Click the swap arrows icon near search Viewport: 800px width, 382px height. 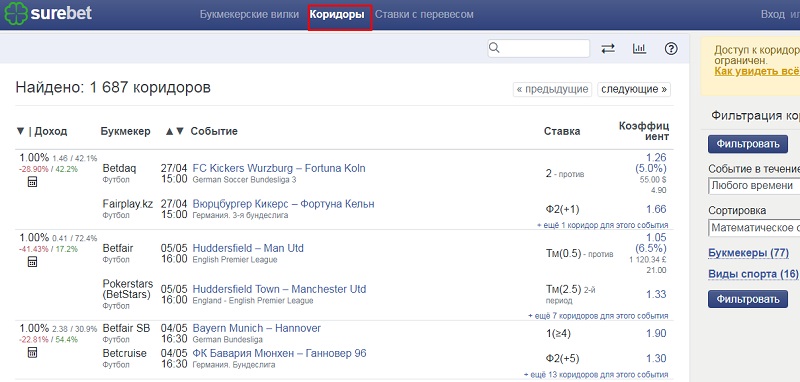click(608, 48)
